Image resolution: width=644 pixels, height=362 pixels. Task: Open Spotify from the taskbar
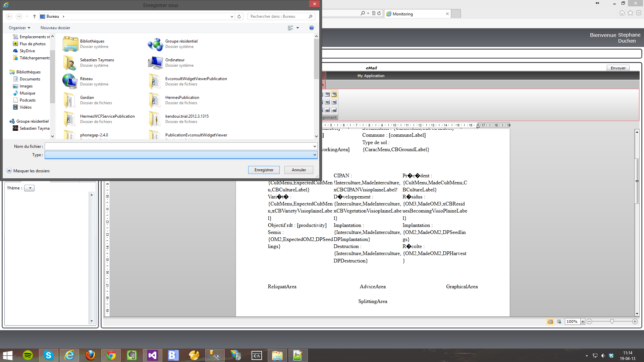click(x=28, y=355)
